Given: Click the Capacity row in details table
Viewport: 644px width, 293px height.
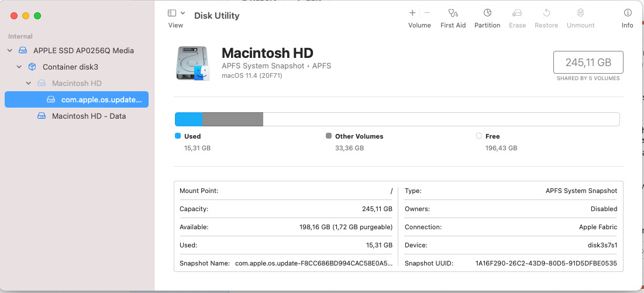Looking at the screenshot, I should (x=286, y=209).
